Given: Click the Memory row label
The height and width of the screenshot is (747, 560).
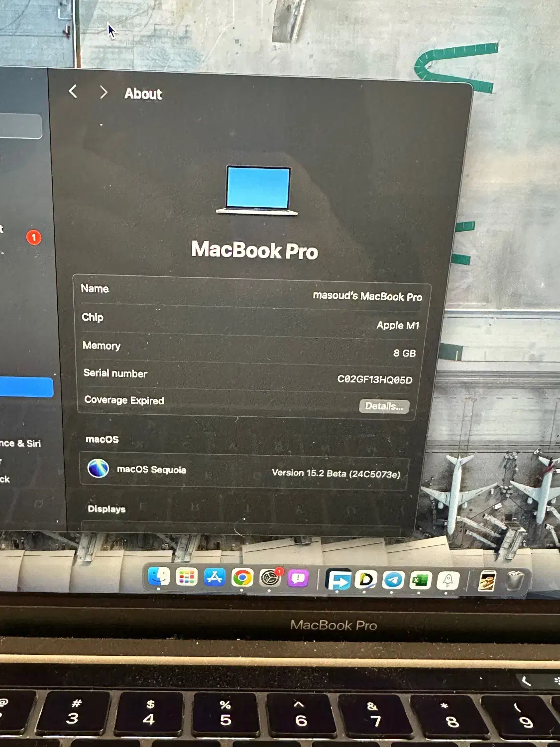Looking at the screenshot, I should 102,346.
